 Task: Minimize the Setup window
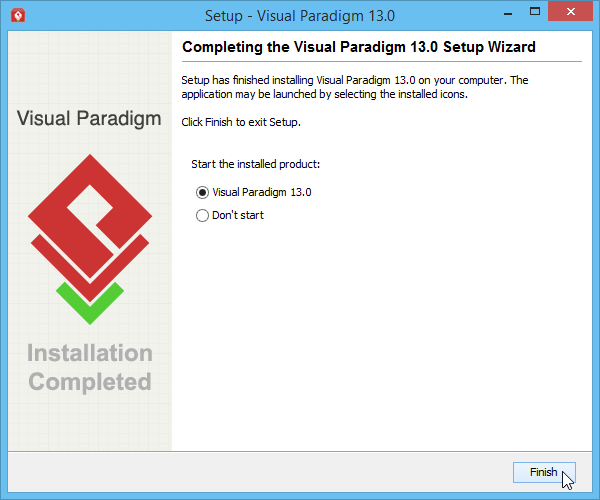[508, 13]
